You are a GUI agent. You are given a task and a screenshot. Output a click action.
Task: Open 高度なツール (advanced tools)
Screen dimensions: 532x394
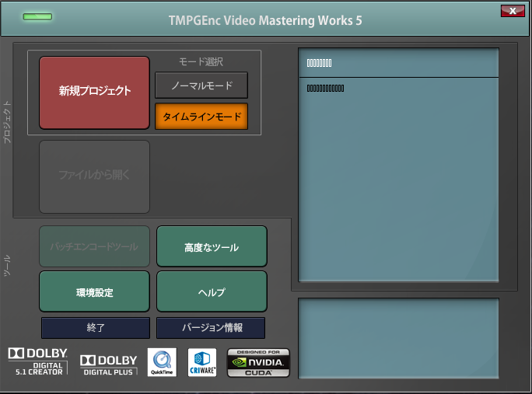pos(212,246)
